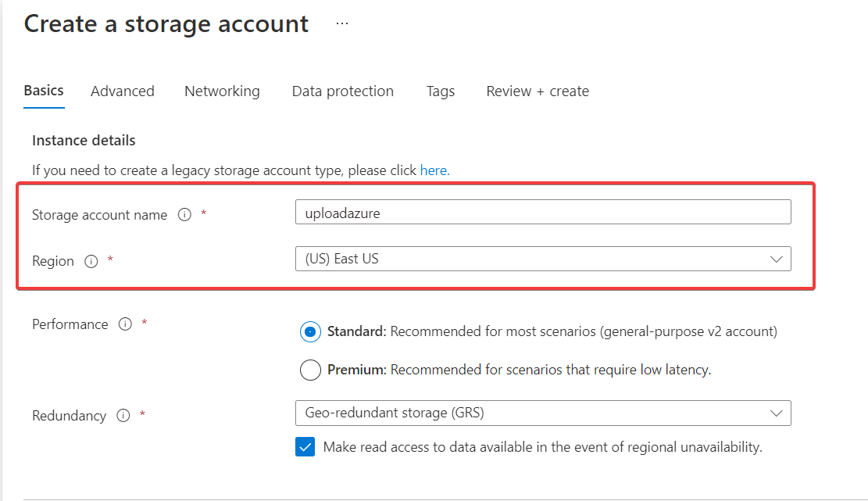This screenshot has height=501, width=868.
Task: Click info icon next to Redundancy label
Action: click(x=123, y=416)
